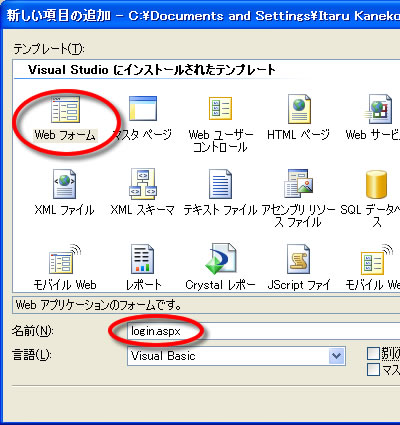This screenshot has width=400, height=425.
Task: Click the Visual Basic language combo box
Action: click(x=236, y=356)
